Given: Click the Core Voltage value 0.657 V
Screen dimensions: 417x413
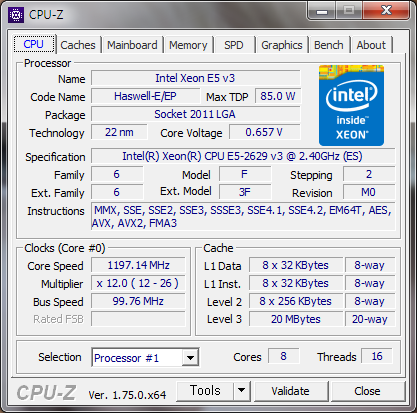Looking at the screenshot, I should coord(264,132).
